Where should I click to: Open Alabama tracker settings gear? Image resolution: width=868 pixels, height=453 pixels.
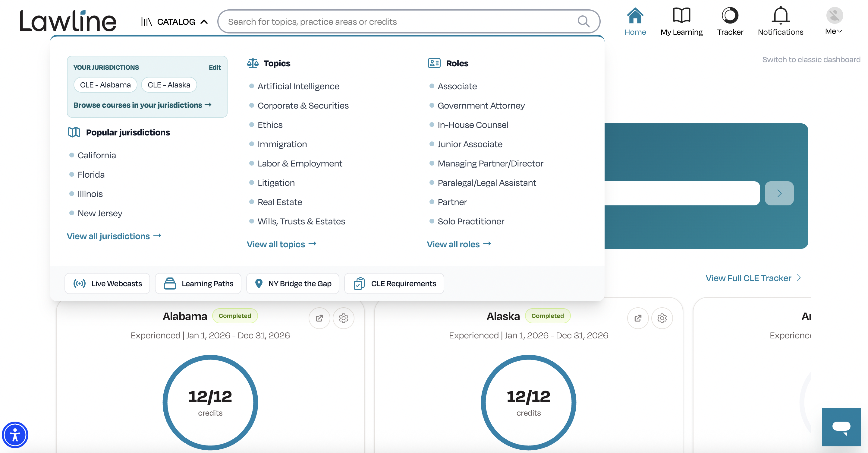click(x=343, y=318)
